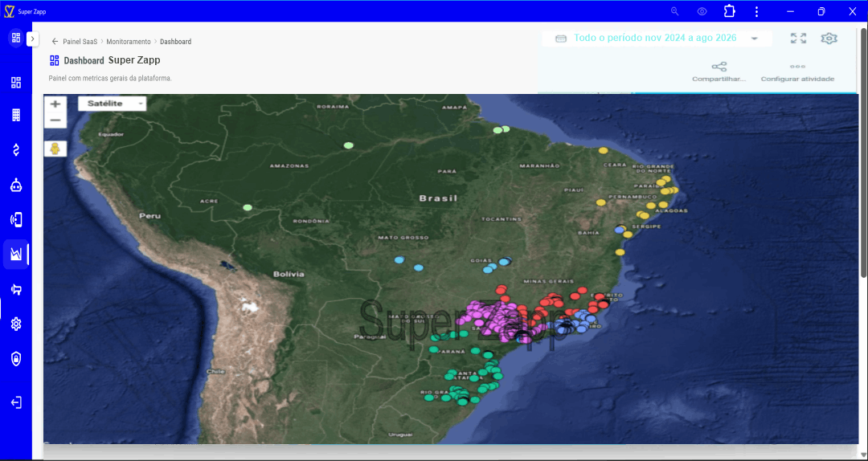Click the calendar icon in period selector
The width and height of the screenshot is (868, 461).
[561, 39]
